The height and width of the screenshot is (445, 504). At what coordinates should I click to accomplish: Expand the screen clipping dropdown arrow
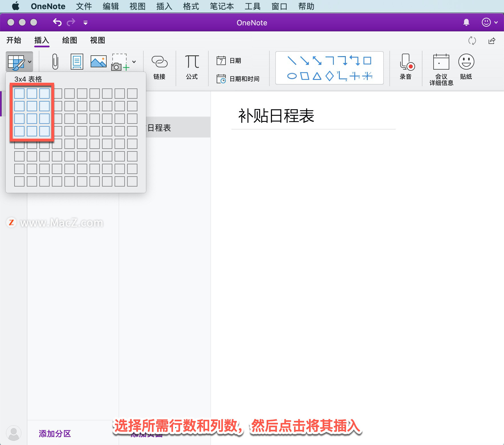click(x=134, y=62)
